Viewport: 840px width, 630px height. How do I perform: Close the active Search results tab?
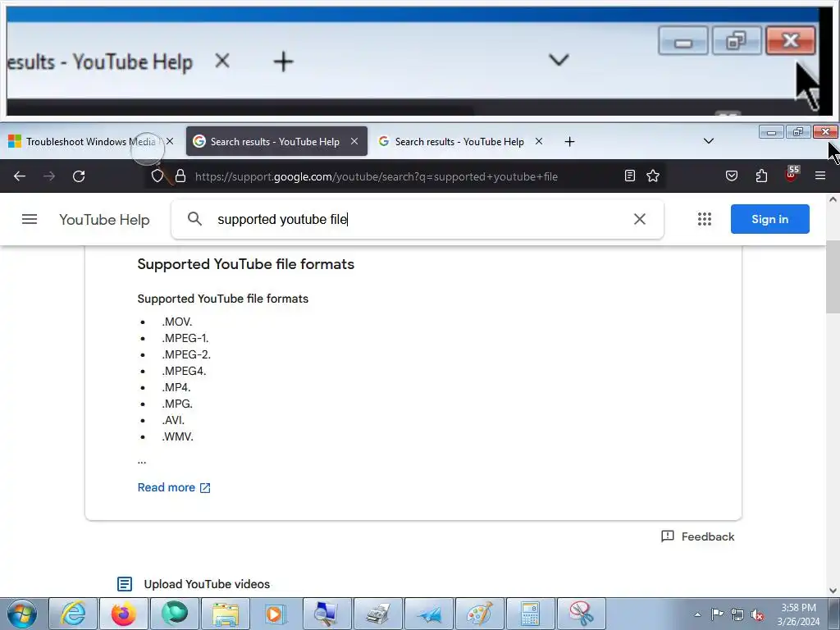354,141
